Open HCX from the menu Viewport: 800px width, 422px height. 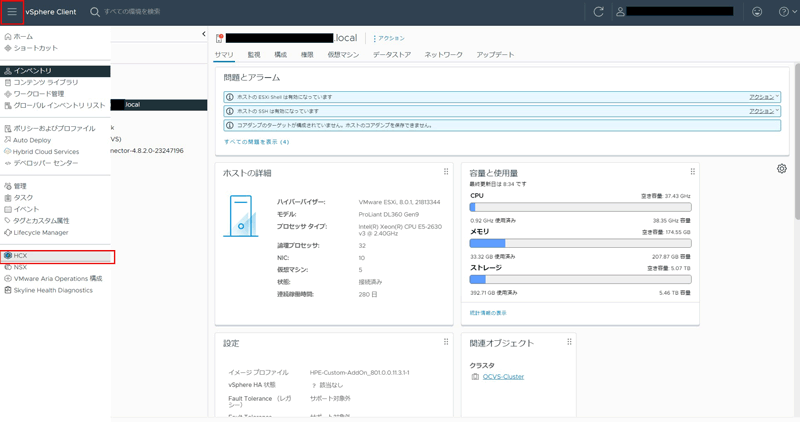(x=56, y=256)
